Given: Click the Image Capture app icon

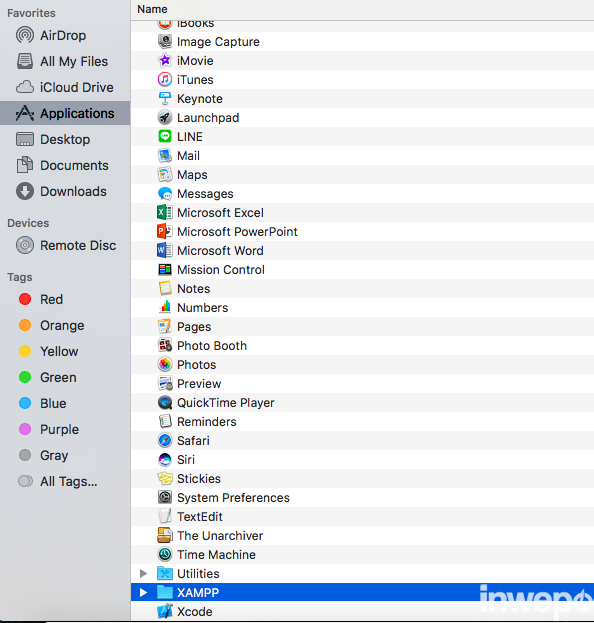Looking at the screenshot, I should [165, 41].
